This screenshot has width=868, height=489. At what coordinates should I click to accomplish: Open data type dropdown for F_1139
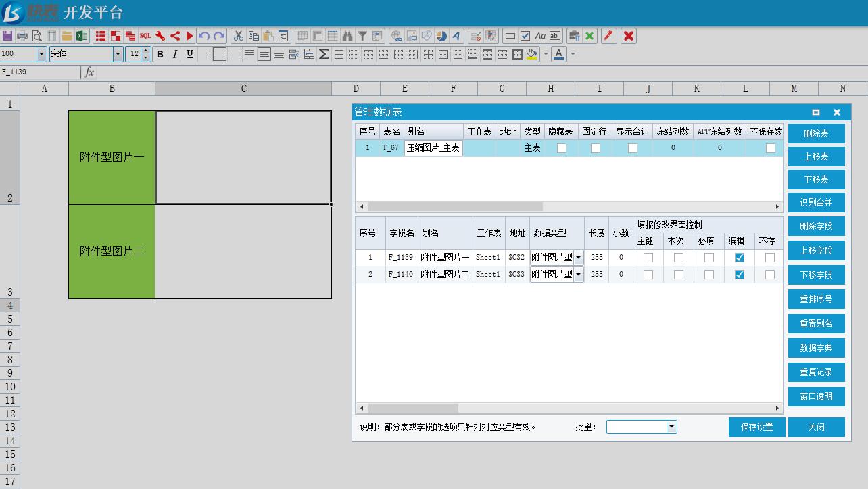point(578,258)
